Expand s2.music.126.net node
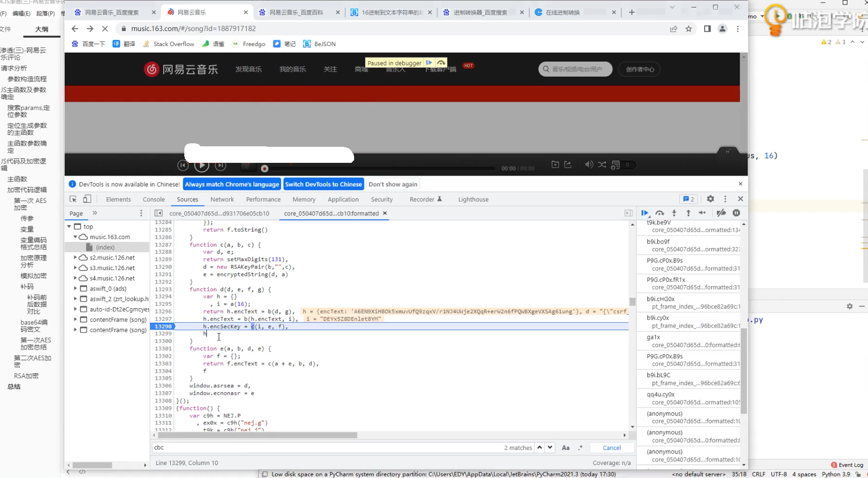The image size is (868, 478). (75, 258)
